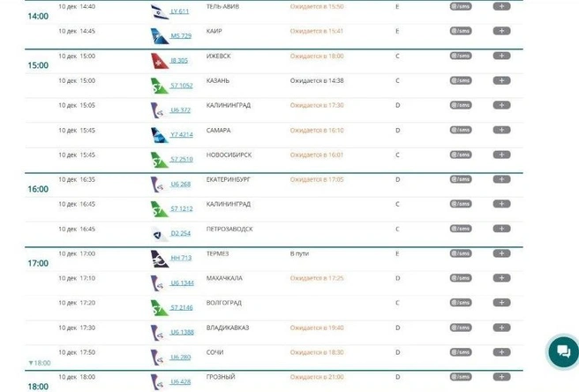Click the EgyptAir tail logo for MS 729
This screenshot has height=392, width=579.
pos(159,36)
